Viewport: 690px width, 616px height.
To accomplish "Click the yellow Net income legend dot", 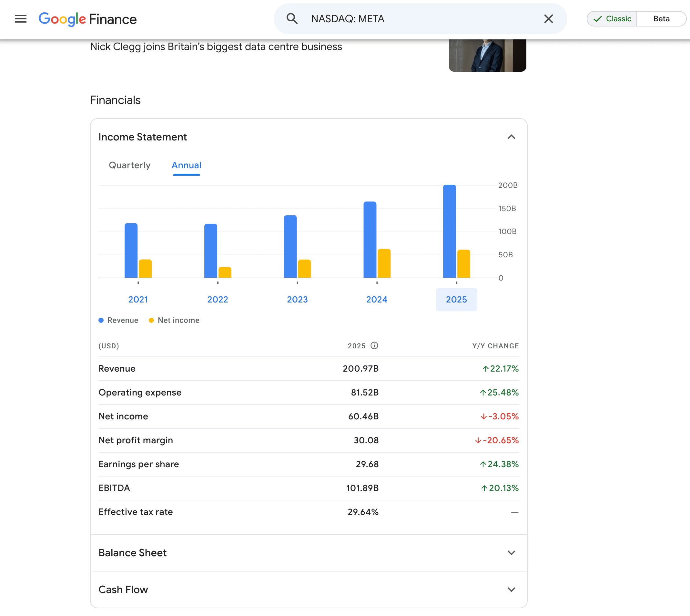I will coord(152,320).
